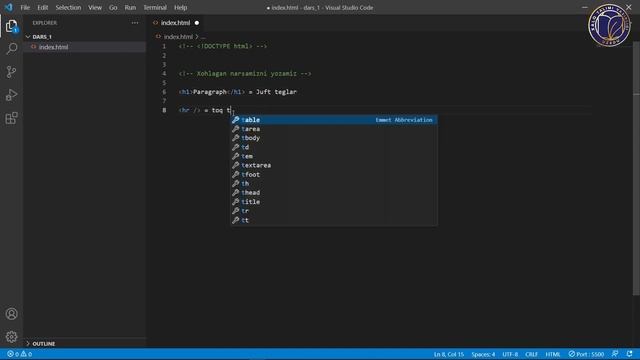
Task: Open the Selection menu
Action: (68, 7)
